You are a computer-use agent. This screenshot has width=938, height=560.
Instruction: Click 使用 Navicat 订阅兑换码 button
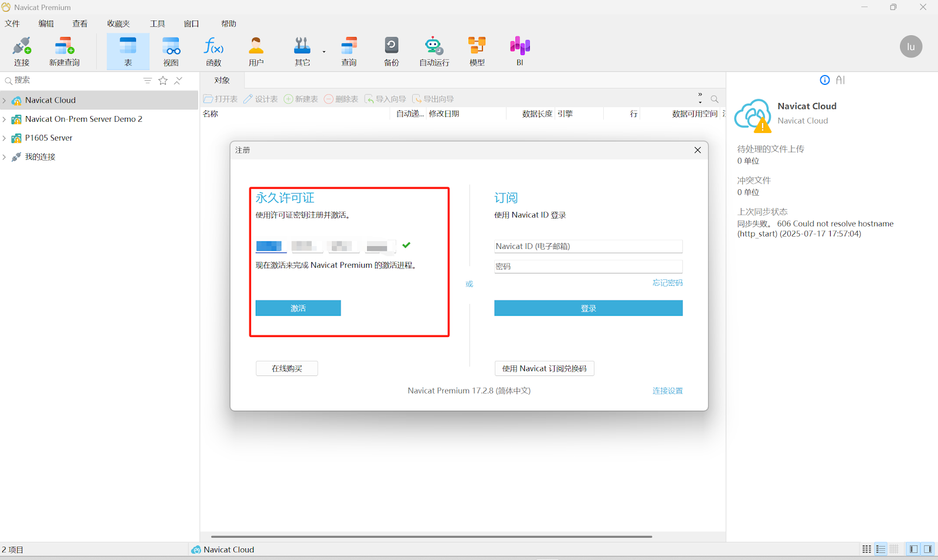(544, 368)
